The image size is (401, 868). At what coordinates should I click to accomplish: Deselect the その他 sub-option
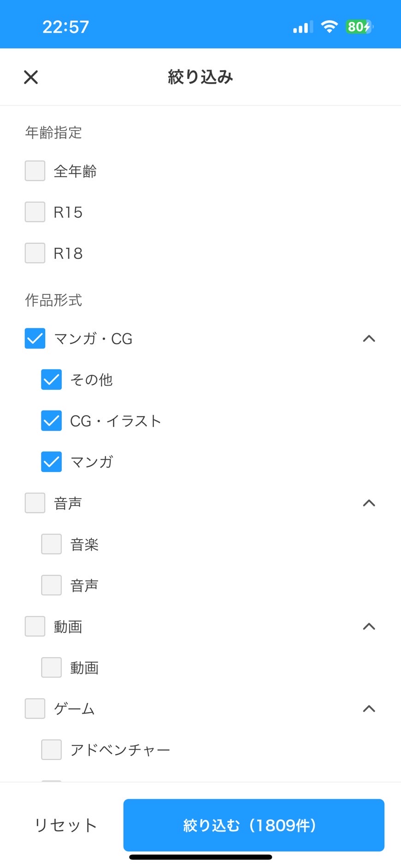tap(51, 379)
